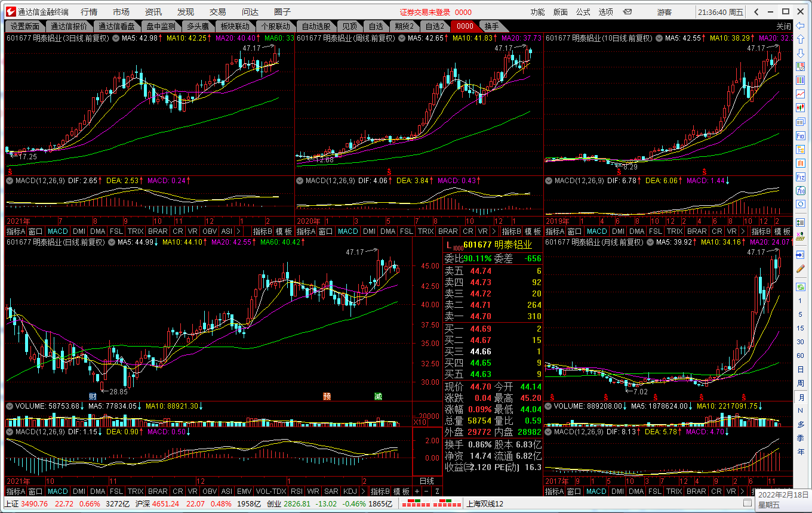
Task: Open dropdown beside 3日线 chart title
Action: (x=115, y=38)
